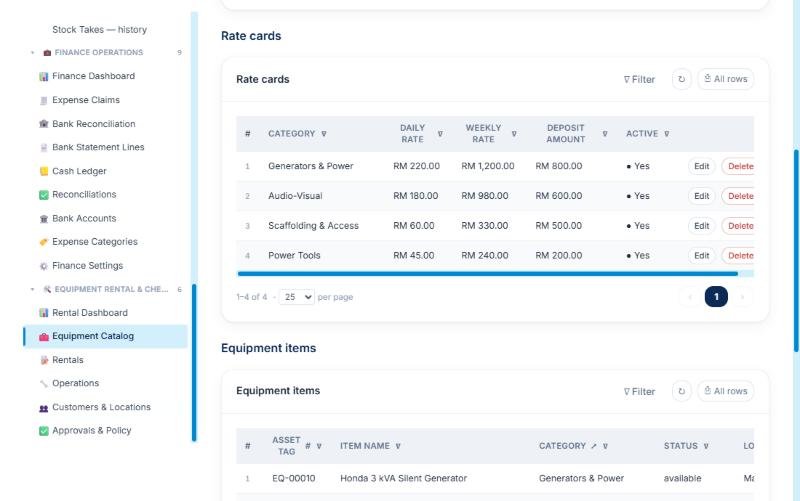The width and height of the screenshot is (800, 501).
Task: Delete the Generators & Power rate card
Action: (739, 166)
